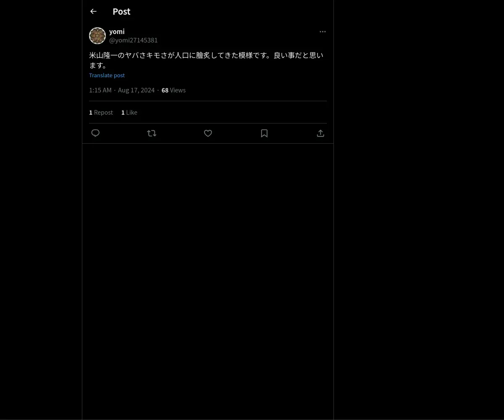Go back using the left arrow
The height and width of the screenshot is (420, 504).
coord(93,11)
